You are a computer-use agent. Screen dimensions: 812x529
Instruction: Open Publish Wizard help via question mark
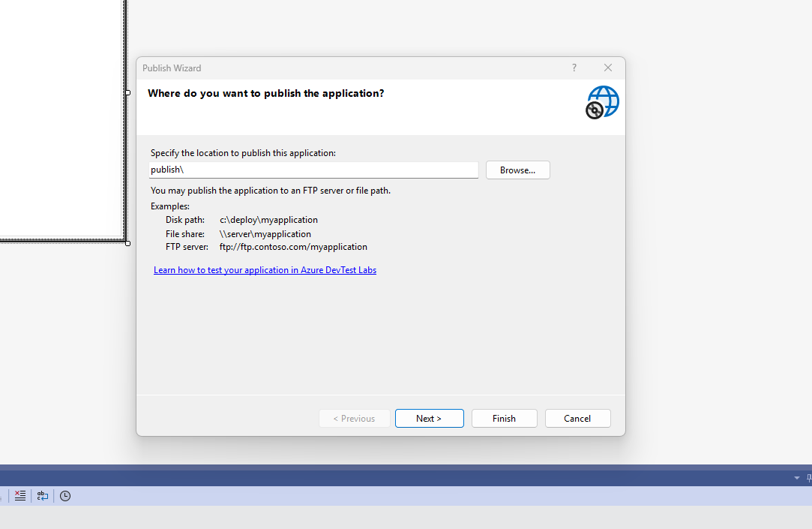tap(574, 68)
